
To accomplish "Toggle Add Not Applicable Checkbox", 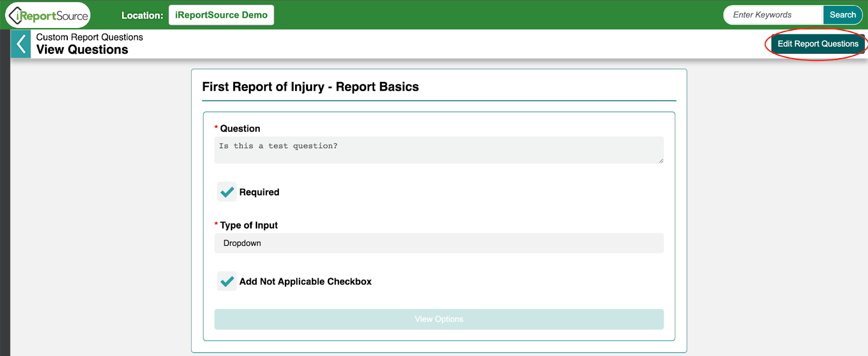I will pos(227,281).
